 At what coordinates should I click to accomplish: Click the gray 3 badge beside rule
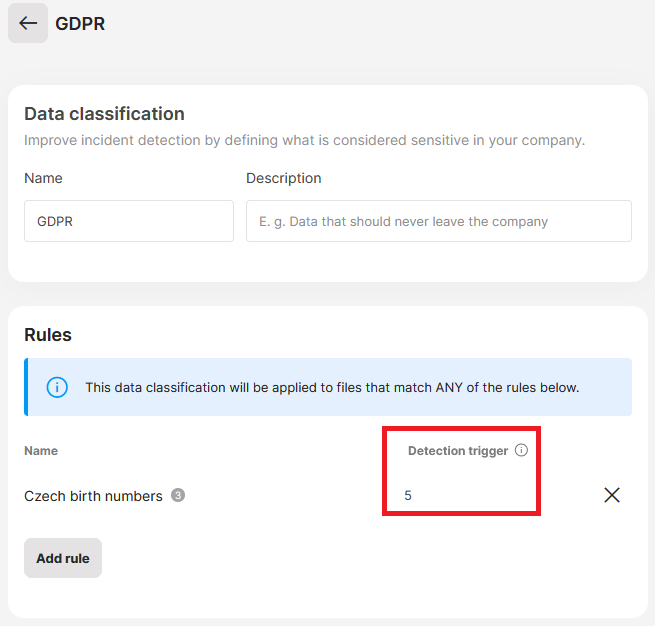coord(178,495)
